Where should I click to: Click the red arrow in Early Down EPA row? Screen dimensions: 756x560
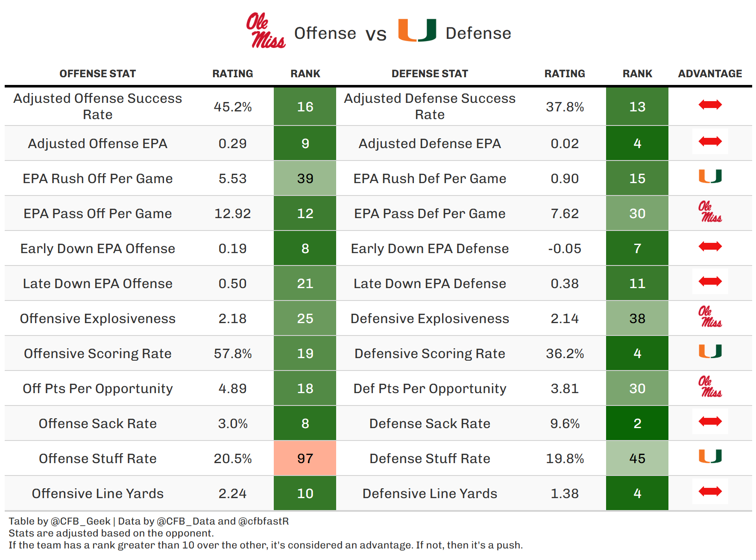[710, 246]
